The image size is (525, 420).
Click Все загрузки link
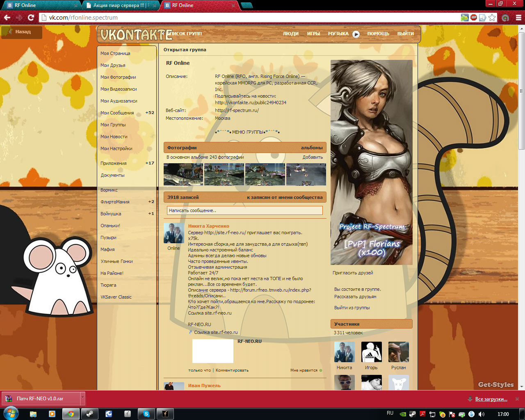point(491,399)
